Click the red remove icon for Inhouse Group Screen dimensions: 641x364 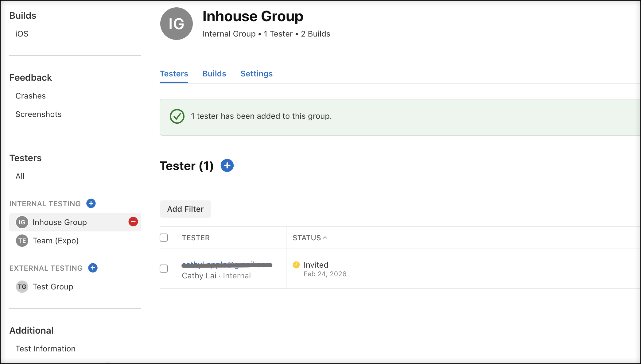click(133, 222)
